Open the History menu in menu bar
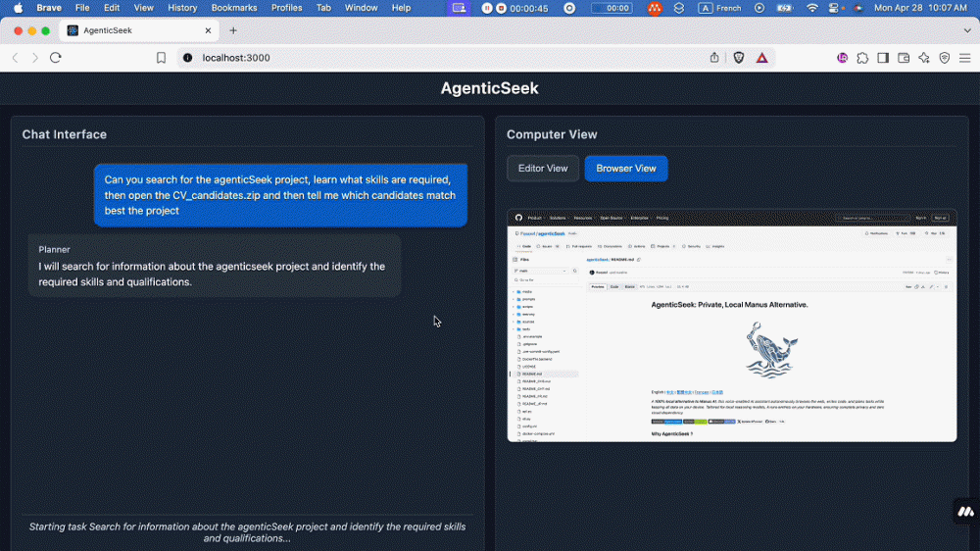 tap(182, 8)
